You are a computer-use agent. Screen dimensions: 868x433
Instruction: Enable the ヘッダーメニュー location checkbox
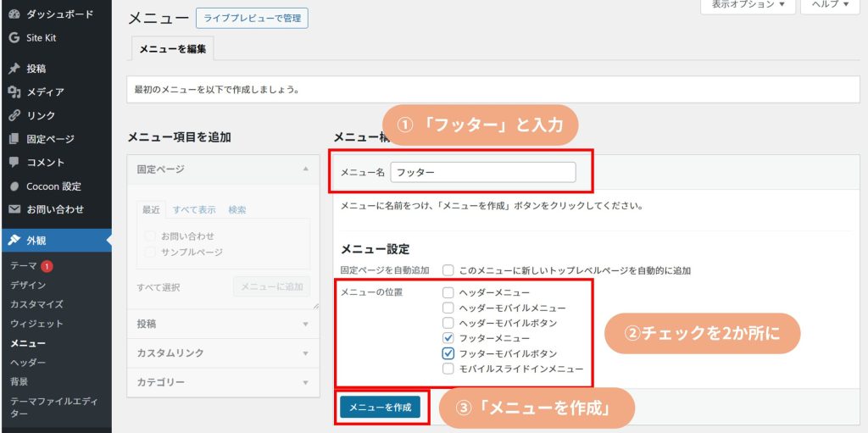(448, 292)
